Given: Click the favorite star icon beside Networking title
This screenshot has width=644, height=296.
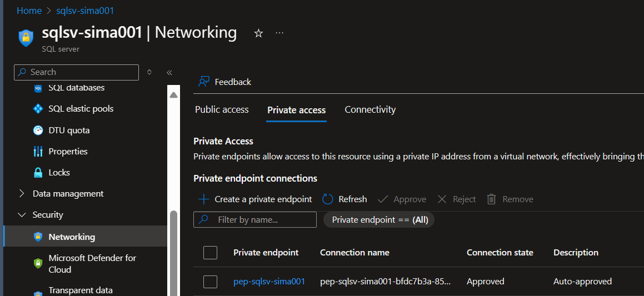Looking at the screenshot, I should point(258,33).
